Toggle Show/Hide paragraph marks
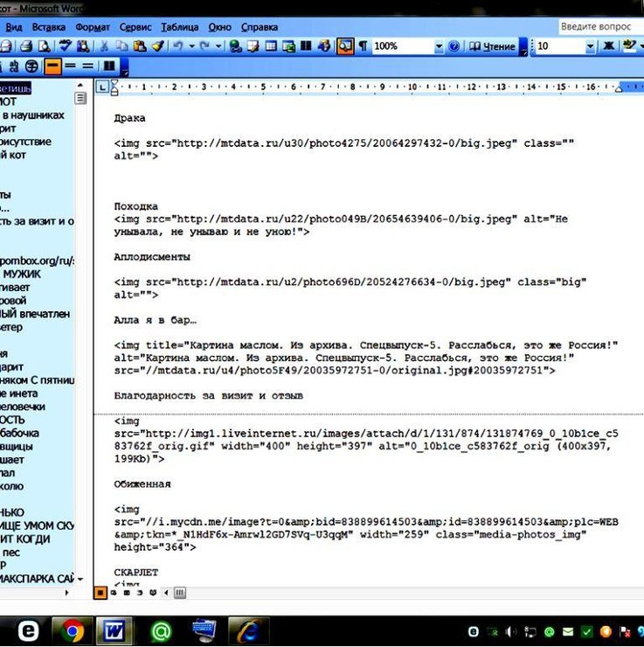The image size is (644, 647). pyautogui.click(x=363, y=46)
